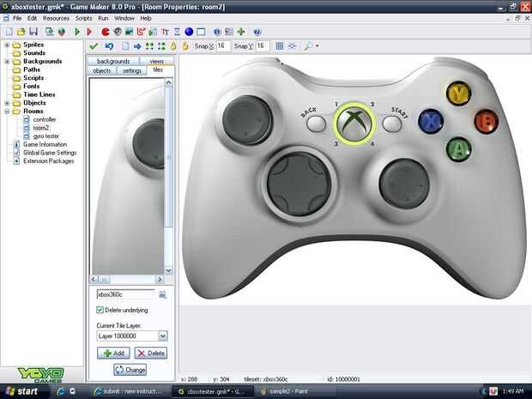Click tileset preview scroll-right arrow
This screenshot has width=532, height=399.
tap(160, 279)
